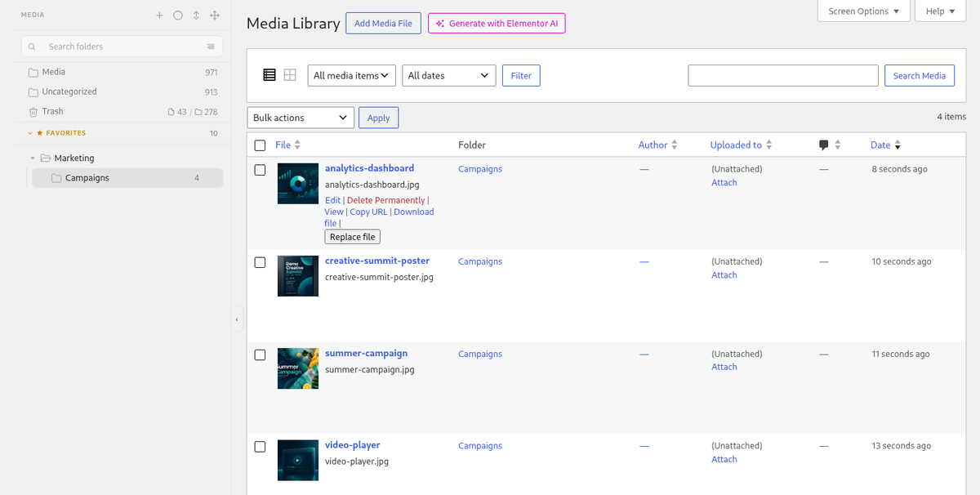
Task: Check the box for creative-summit-poster
Action: [260, 262]
